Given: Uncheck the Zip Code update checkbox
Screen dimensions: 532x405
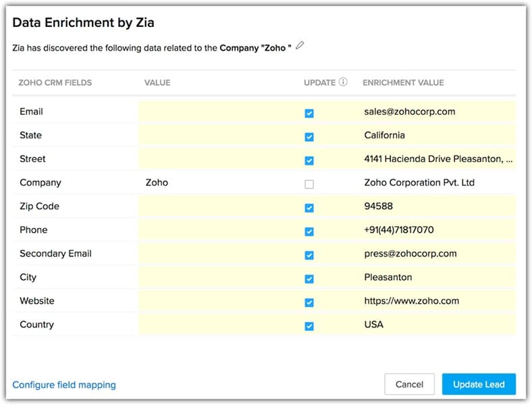Looking at the screenshot, I should click(309, 208).
